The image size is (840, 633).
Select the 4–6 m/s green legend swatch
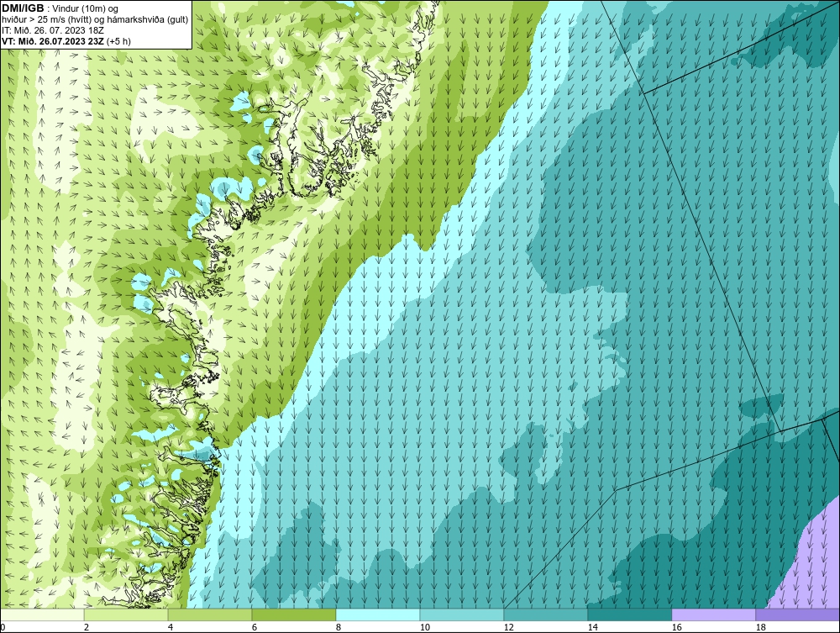(x=210, y=615)
